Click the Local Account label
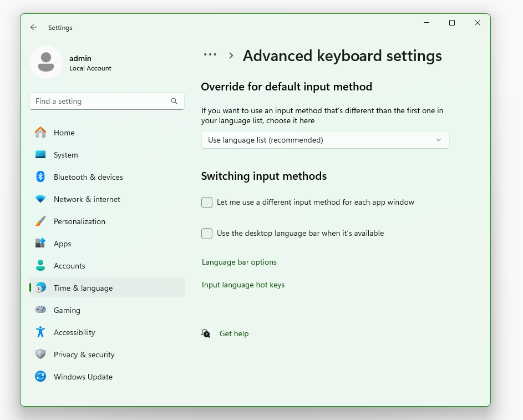The height and width of the screenshot is (420, 523). coord(90,68)
